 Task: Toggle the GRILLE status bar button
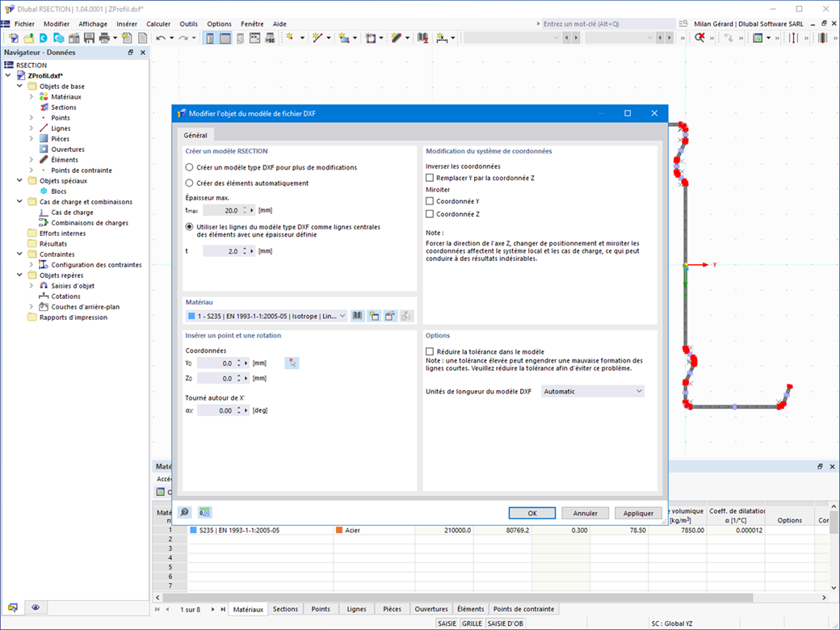(x=472, y=624)
